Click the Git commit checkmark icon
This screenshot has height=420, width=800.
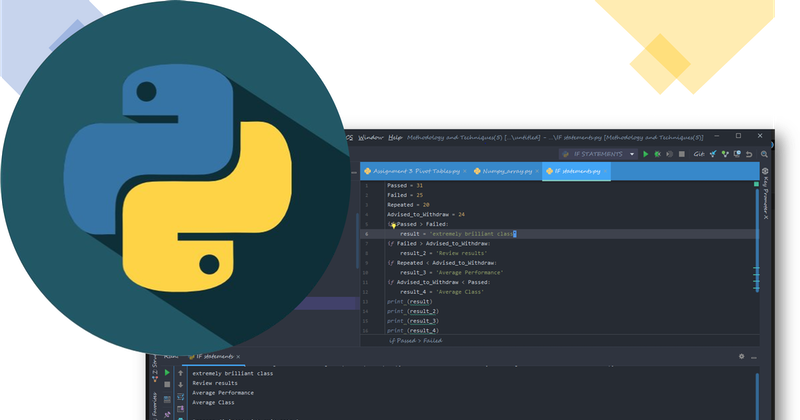[x=725, y=154]
